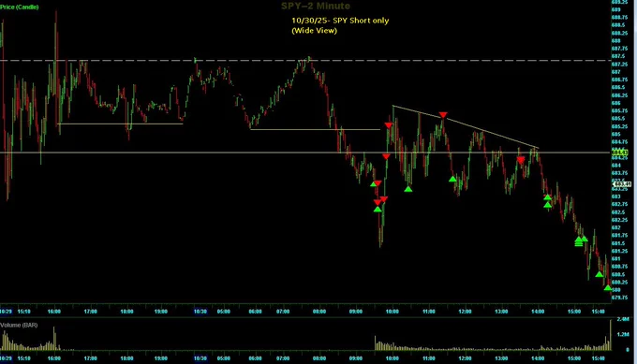Click the 14:00 label on volume pane time axis

tap(538, 358)
